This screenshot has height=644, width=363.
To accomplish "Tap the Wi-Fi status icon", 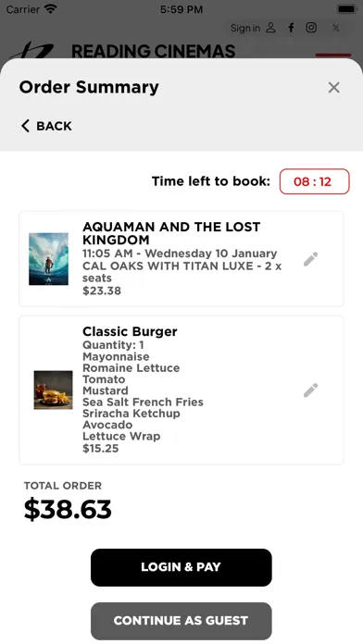I will click(x=51, y=9).
